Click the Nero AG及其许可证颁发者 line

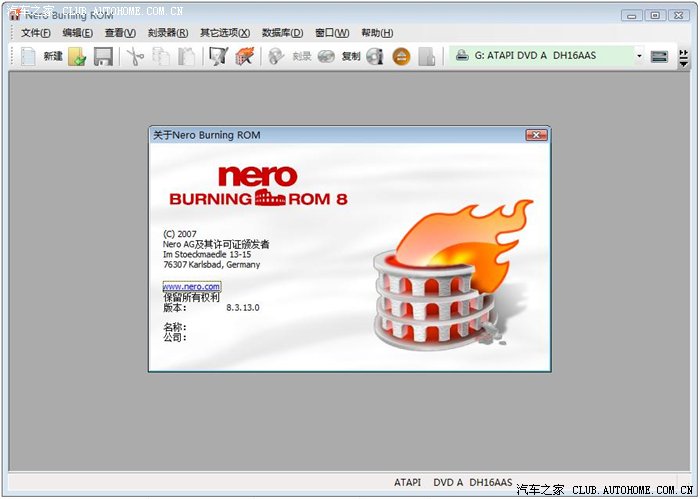[x=216, y=244]
